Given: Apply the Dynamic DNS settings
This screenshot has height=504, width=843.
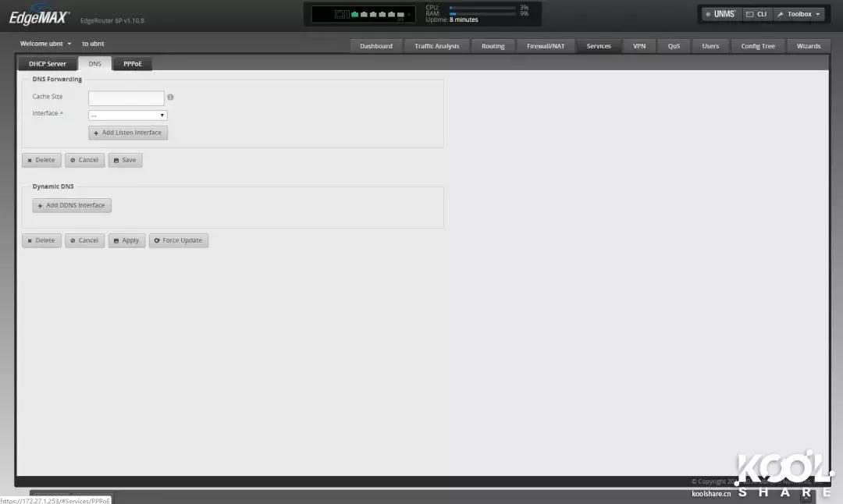Looking at the screenshot, I should coord(127,241).
